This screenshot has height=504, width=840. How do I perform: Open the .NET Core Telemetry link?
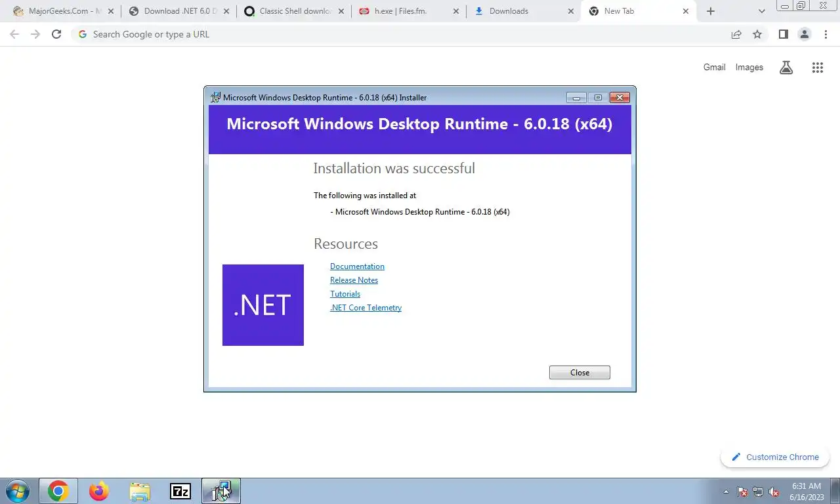(366, 308)
